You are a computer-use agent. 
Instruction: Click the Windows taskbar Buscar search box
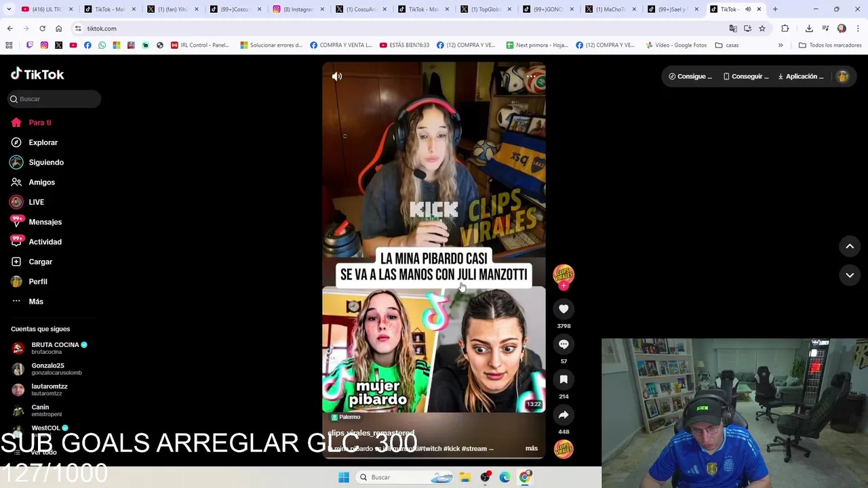point(406,477)
